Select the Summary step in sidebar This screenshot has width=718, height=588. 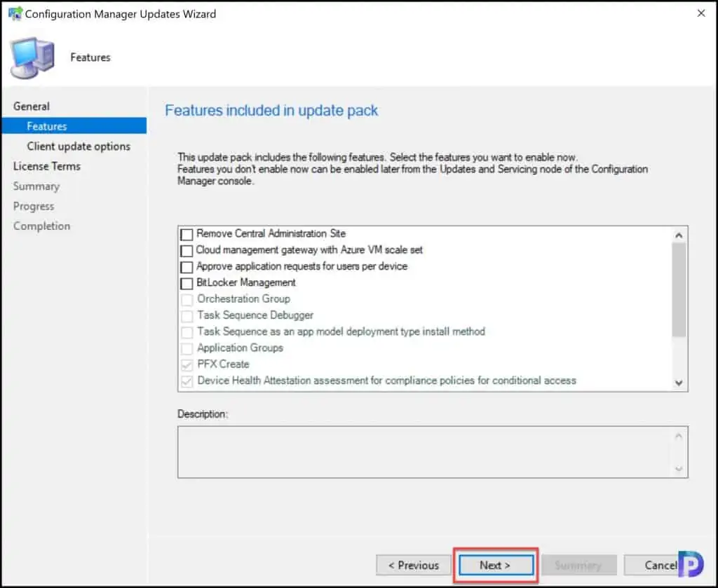[36, 186]
